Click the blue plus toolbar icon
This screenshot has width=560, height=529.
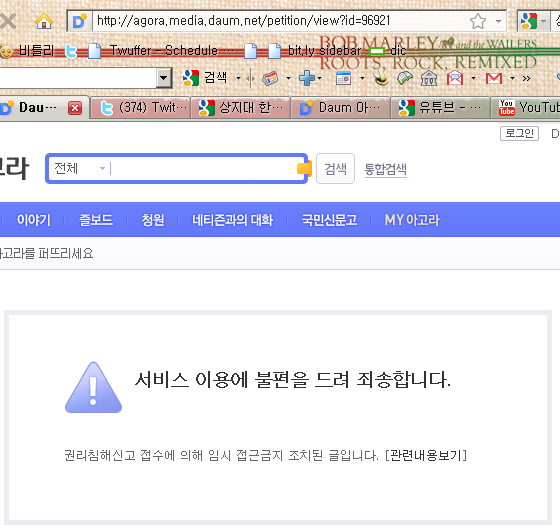click(306, 78)
